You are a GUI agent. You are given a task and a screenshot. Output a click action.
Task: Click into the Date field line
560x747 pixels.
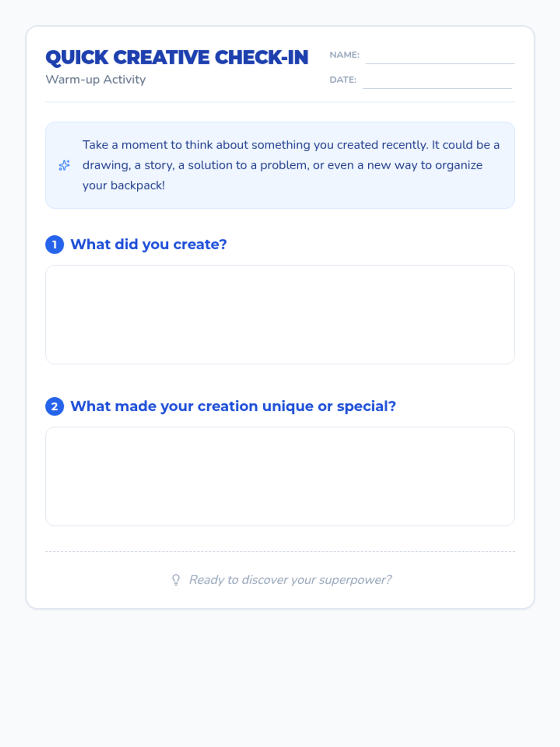[437, 82]
